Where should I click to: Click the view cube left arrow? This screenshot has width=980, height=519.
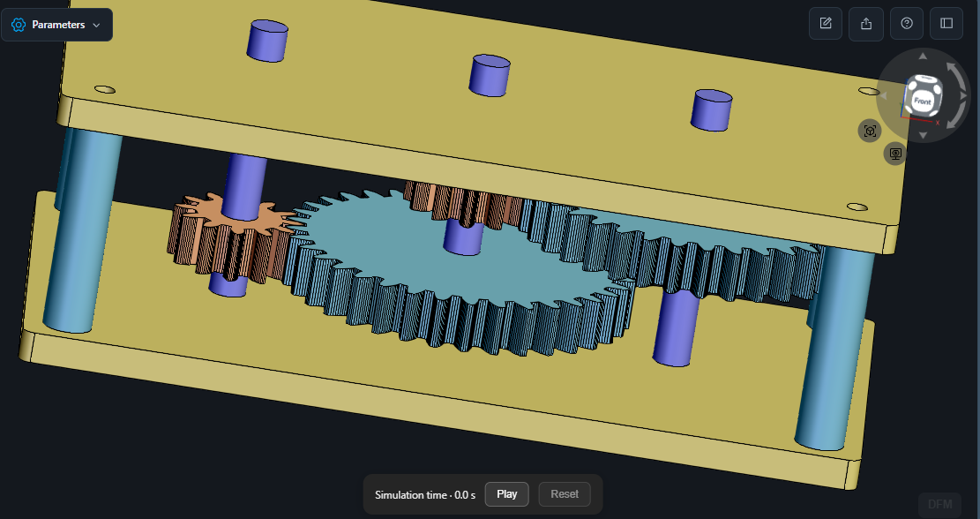pyautogui.click(x=883, y=95)
